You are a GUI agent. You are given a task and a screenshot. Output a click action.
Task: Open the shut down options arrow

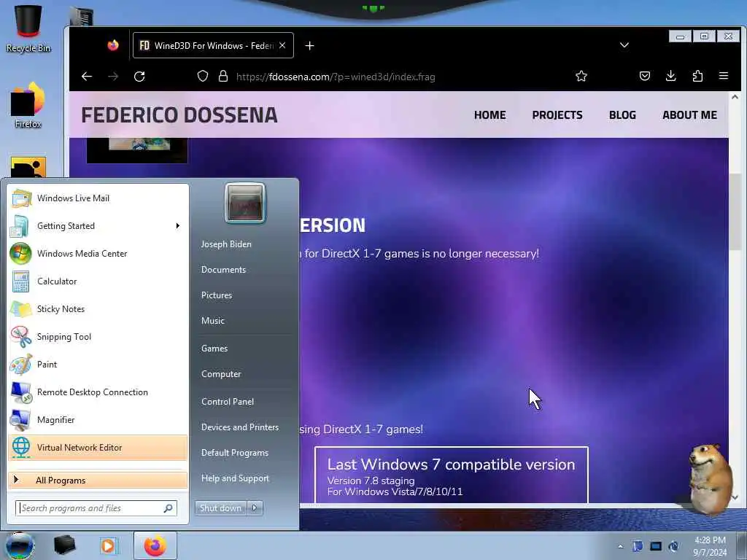pos(255,508)
